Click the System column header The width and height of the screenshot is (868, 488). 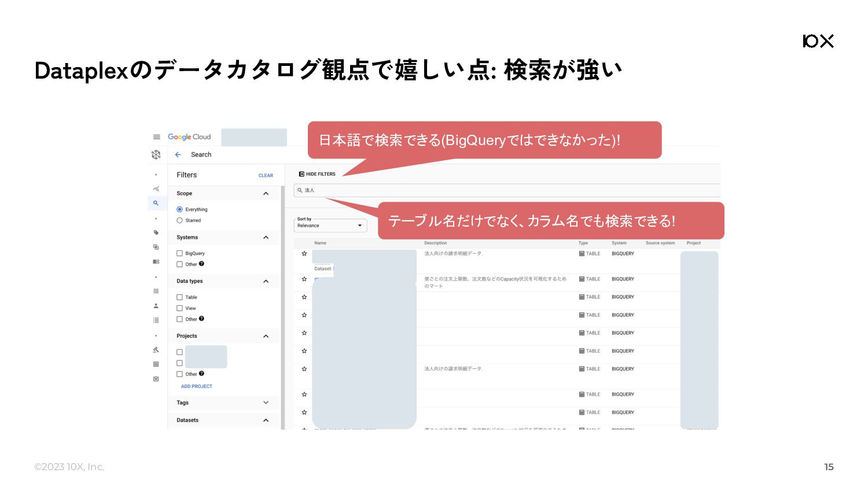click(619, 243)
